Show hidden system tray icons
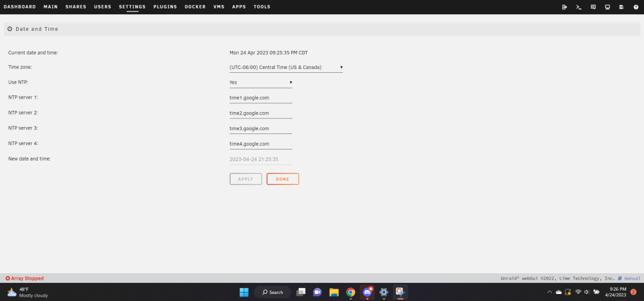644x301 pixels. 549,293
